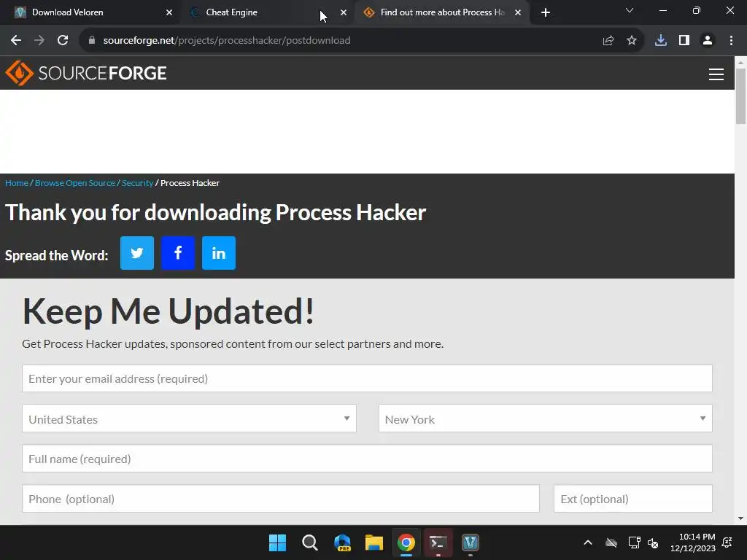The width and height of the screenshot is (747, 560).
Task: Open Chrome tab search chevron
Action: [630, 10]
